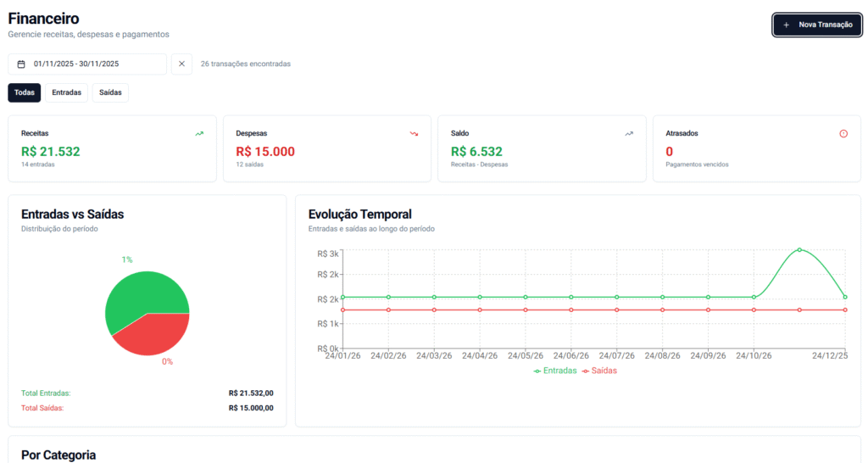868x463 pixels.
Task: Click the Receitas R$ 21.532 card
Action: tap(112, 148)
